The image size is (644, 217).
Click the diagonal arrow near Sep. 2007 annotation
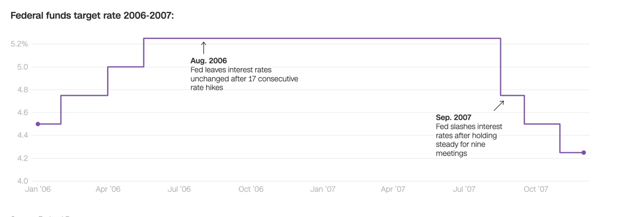[499, 106]
